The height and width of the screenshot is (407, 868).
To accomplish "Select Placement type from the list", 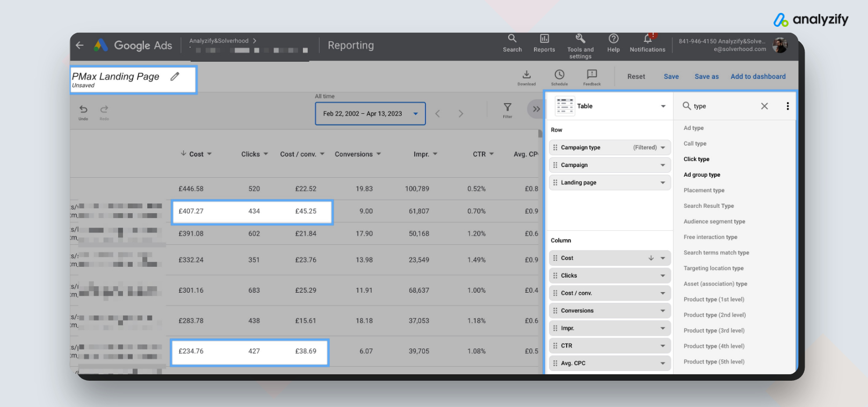I will click(x=704, y=191).
